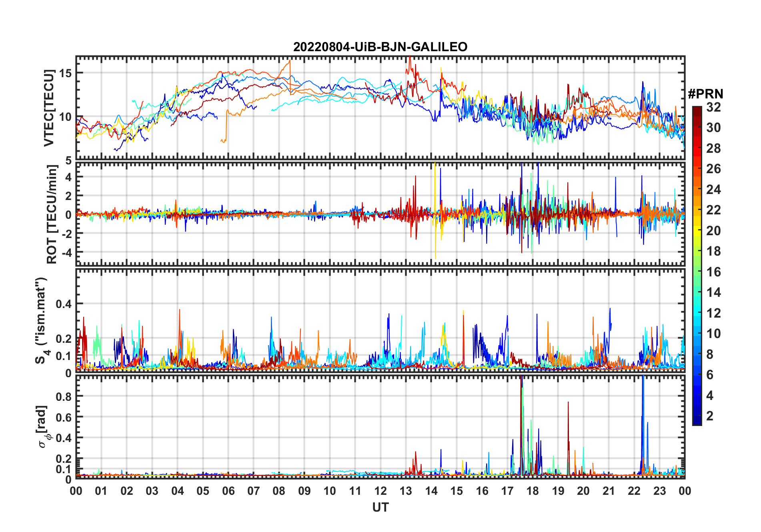Click x-axis hour label 23

click(659, 491)
